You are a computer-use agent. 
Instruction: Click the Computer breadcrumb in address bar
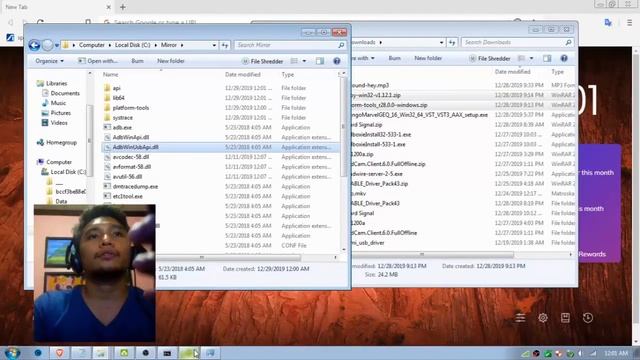click(92, 45)
